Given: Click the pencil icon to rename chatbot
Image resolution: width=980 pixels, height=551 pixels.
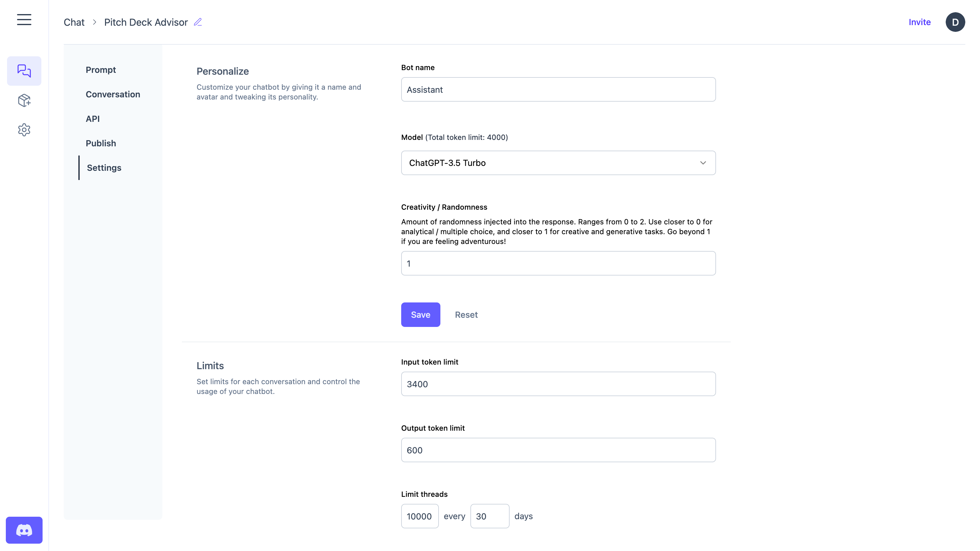Looking at the screenshot, I should click(x=198, y=22).
